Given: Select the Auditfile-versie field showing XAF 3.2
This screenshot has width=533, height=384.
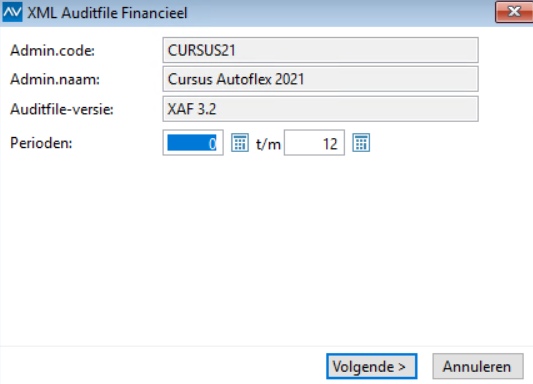Looking at the screenshot, I should (x=320, y=109).
